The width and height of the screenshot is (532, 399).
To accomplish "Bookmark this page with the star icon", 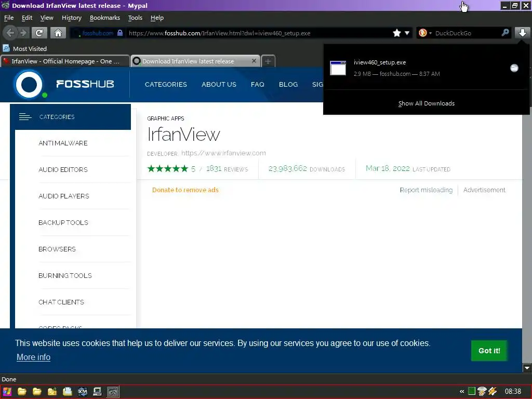I will (396, 33).
